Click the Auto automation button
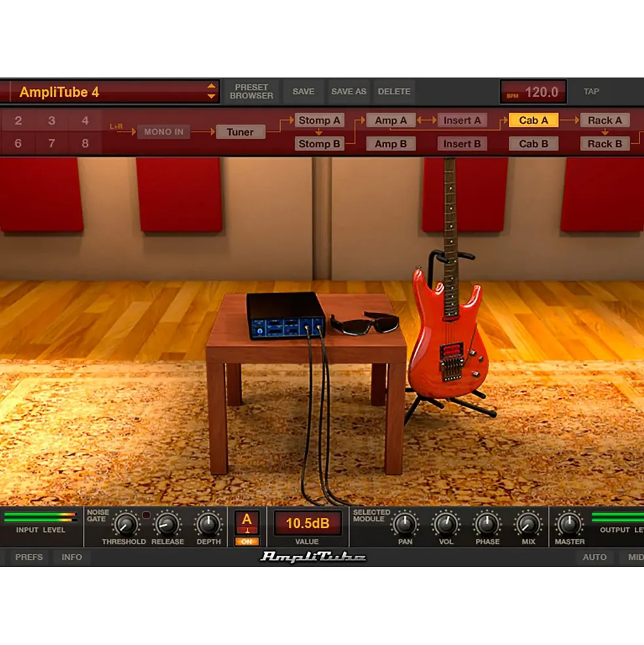Screen dimensions: 644x645 595,557
